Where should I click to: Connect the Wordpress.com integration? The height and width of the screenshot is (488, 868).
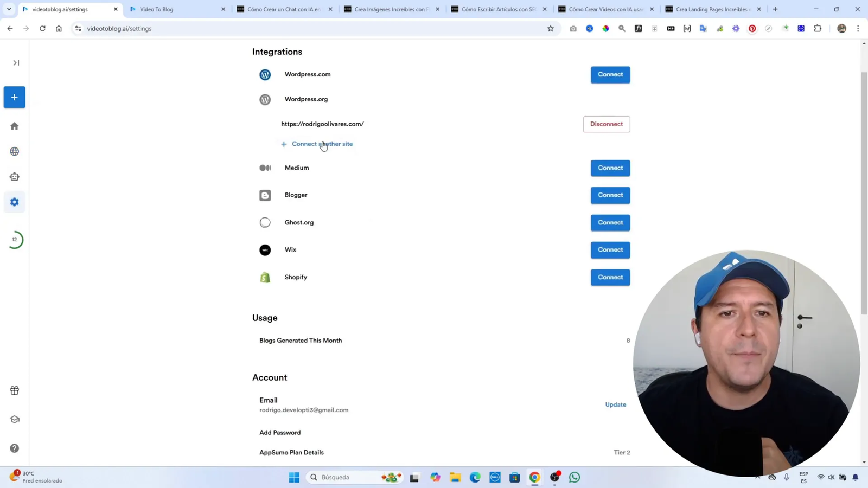click(610, 74)
